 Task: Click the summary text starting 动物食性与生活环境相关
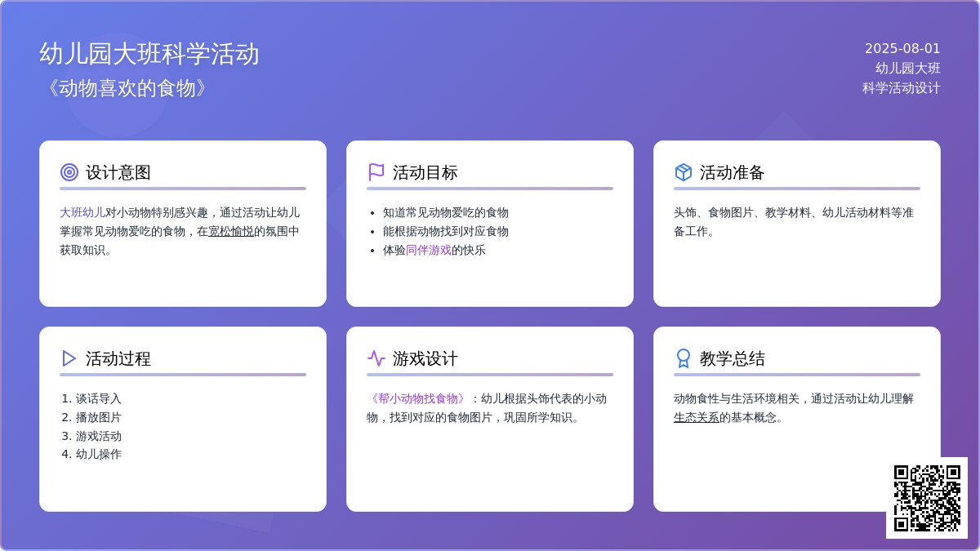click(794, 408)
